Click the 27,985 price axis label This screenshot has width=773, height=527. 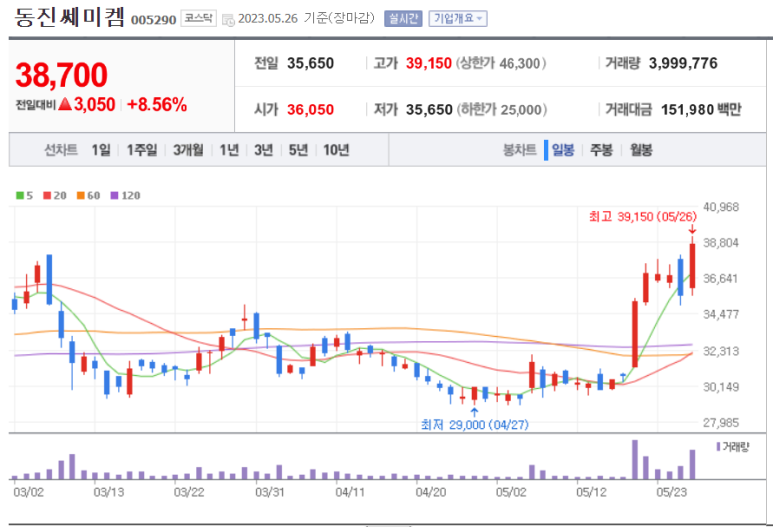[x=721, y=422]
